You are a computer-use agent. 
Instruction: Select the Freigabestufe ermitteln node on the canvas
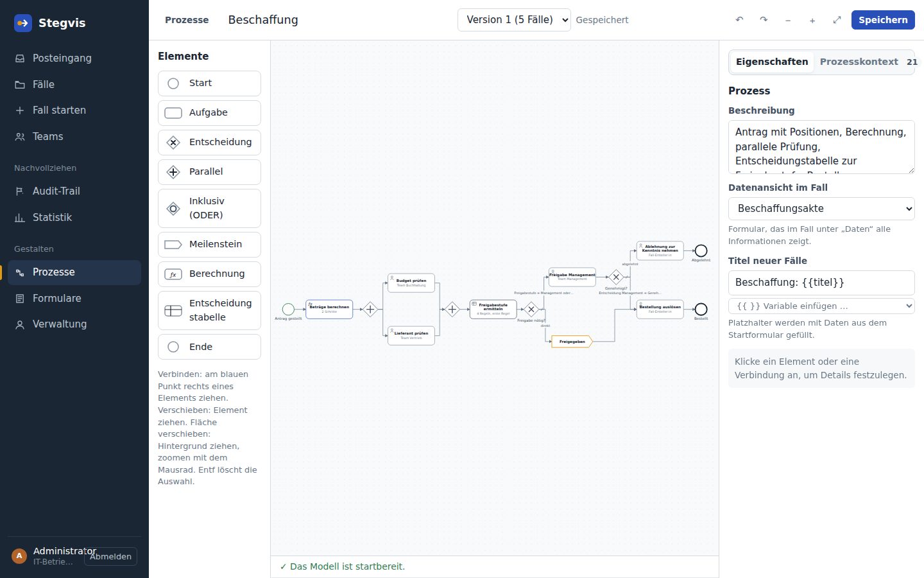click(x=493, y=309)
